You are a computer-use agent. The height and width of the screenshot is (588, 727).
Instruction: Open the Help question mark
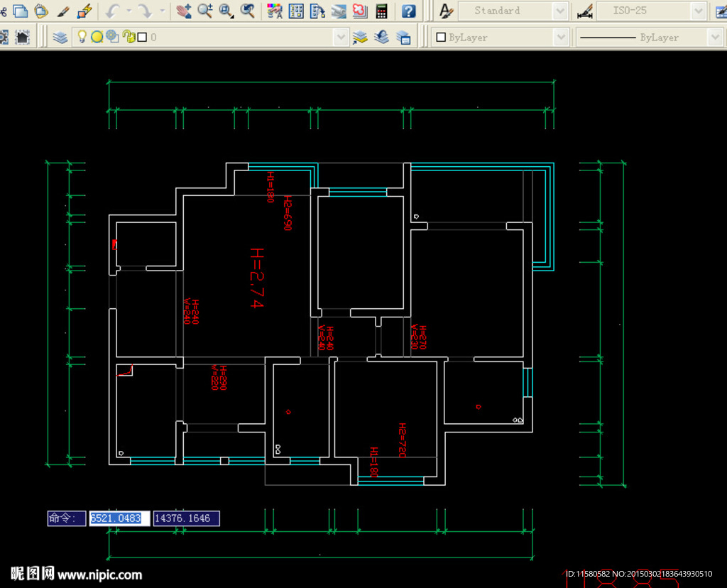coord(408,11)
